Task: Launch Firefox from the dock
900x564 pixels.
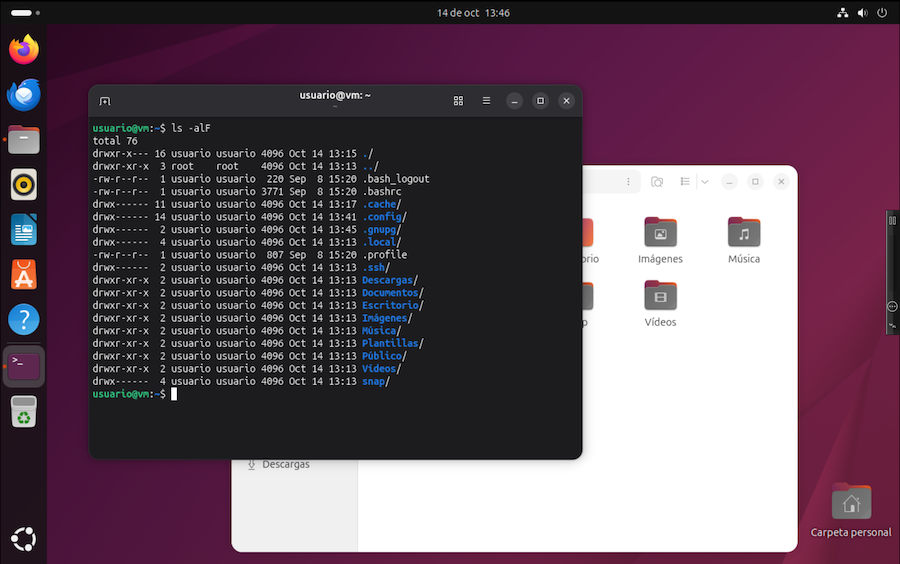Action: tap(24, 48)
